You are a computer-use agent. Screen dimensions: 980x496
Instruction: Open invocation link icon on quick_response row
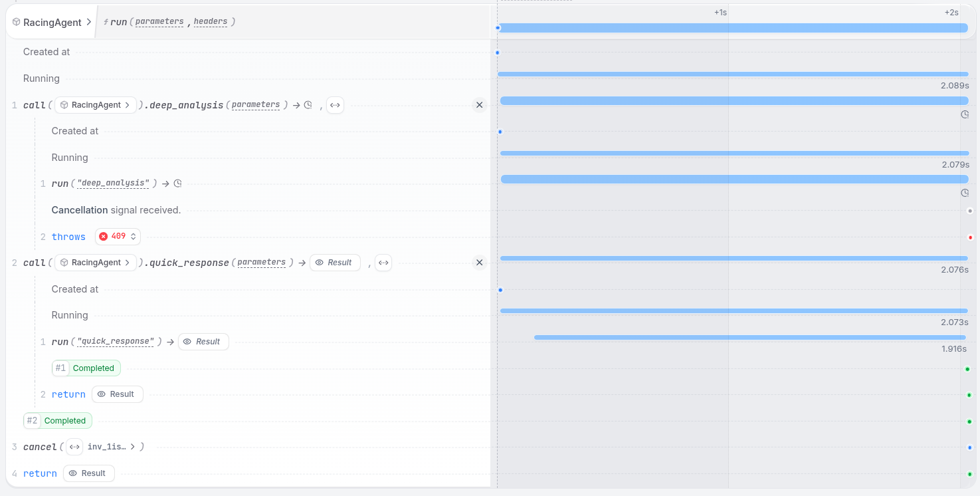pos(383,263)
